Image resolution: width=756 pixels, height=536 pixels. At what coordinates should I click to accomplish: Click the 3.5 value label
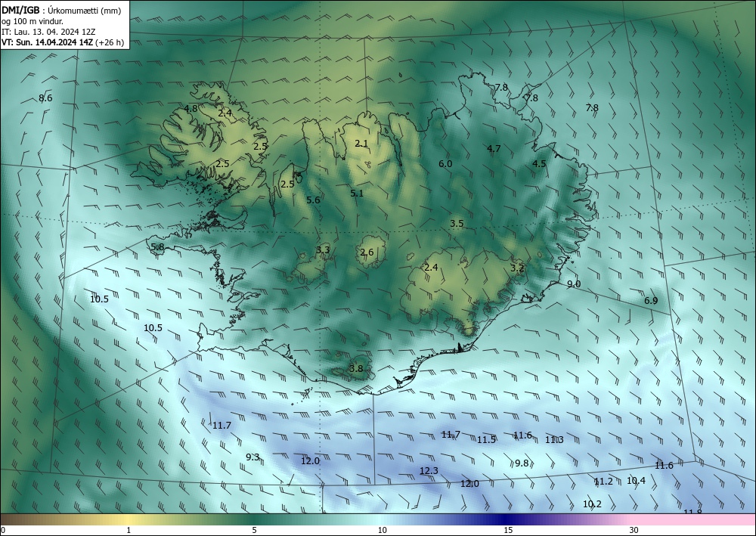coord(457,224)
